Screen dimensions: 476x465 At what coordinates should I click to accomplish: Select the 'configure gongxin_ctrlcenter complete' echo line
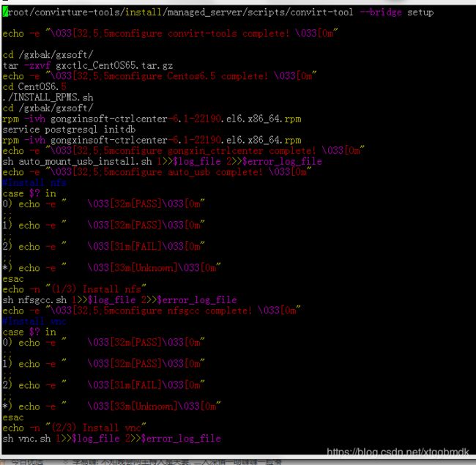click(x=183, y=150)
